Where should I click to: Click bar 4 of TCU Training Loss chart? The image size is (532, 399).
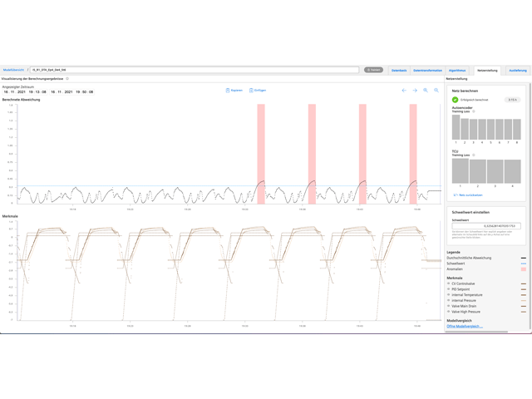click(512, 171)
